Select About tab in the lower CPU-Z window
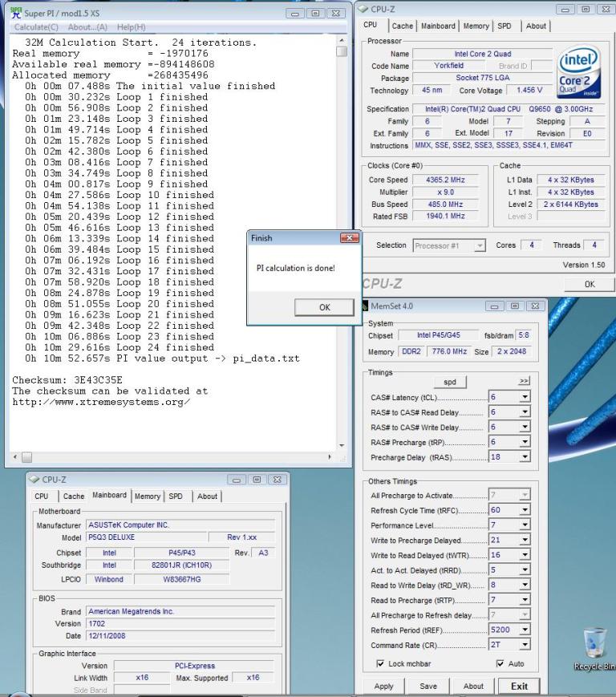The image size is (616, 697). click(x=207, y=496)
